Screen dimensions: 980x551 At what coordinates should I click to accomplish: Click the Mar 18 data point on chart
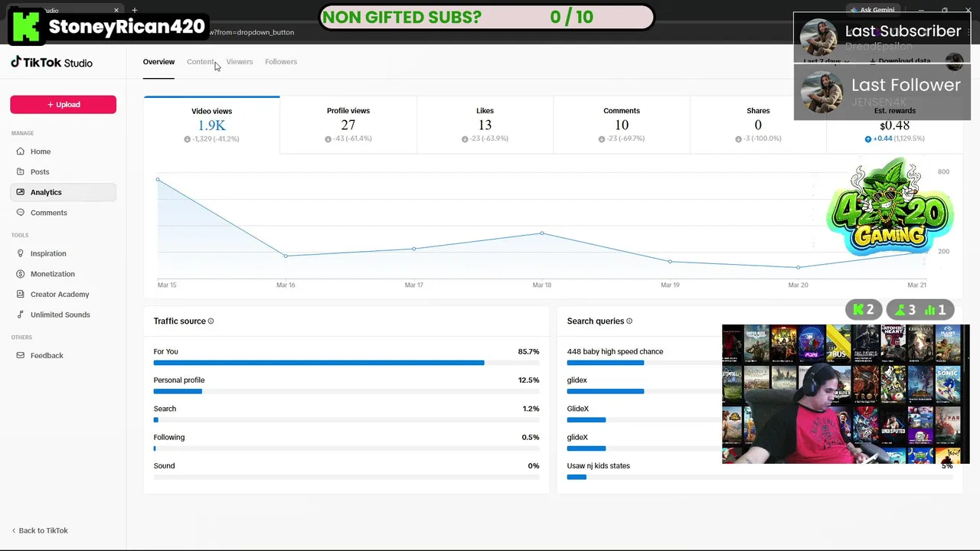click(x=542, y=233)
